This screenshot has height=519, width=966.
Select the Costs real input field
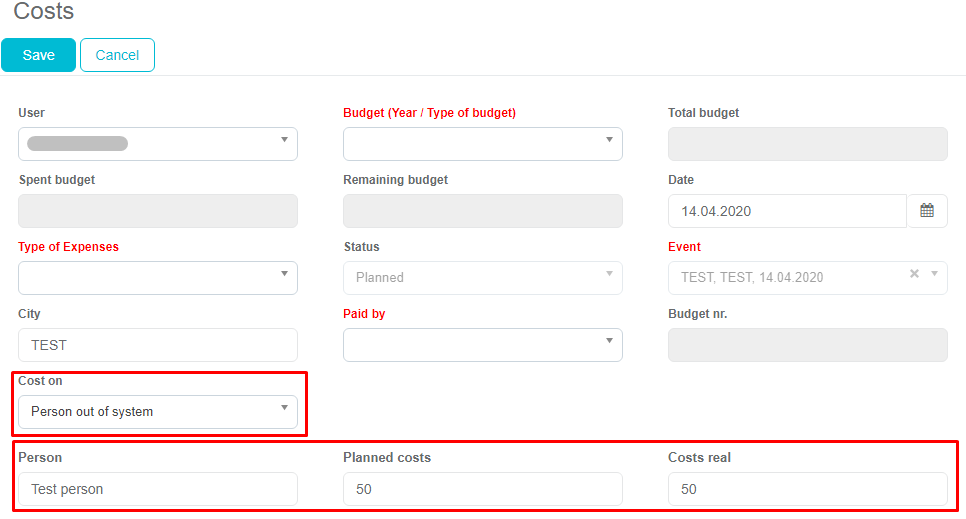(807, 489)
